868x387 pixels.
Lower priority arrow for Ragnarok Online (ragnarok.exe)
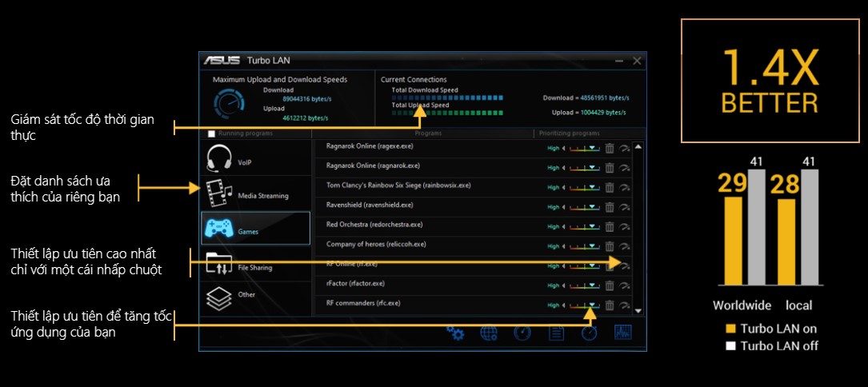(565, 167)
